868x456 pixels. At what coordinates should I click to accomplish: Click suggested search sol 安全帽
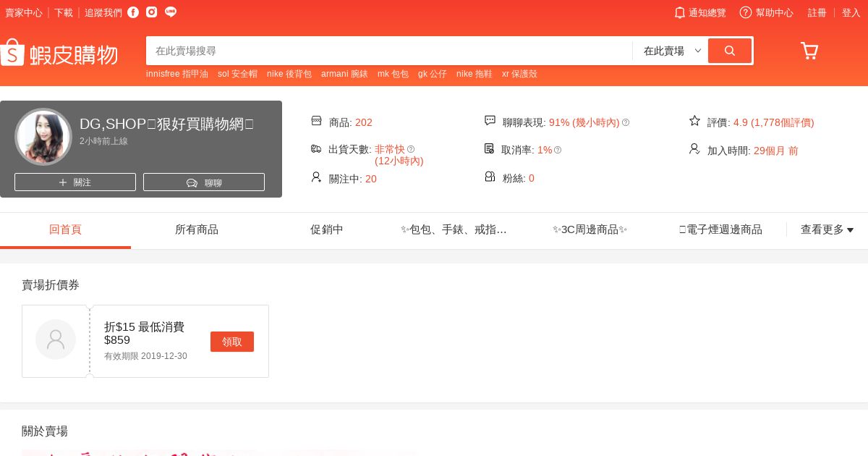[238, 74]
